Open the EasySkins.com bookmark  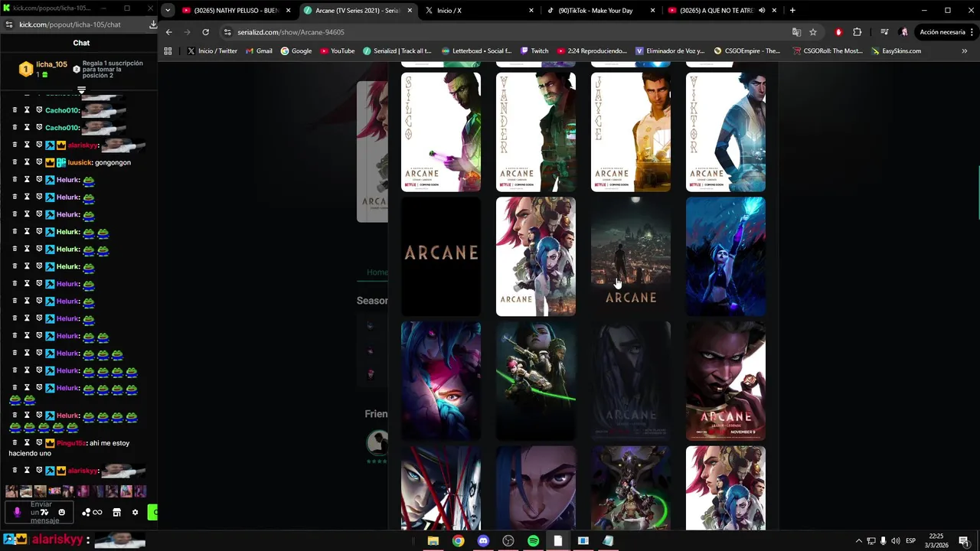click(x=896, y=51)
